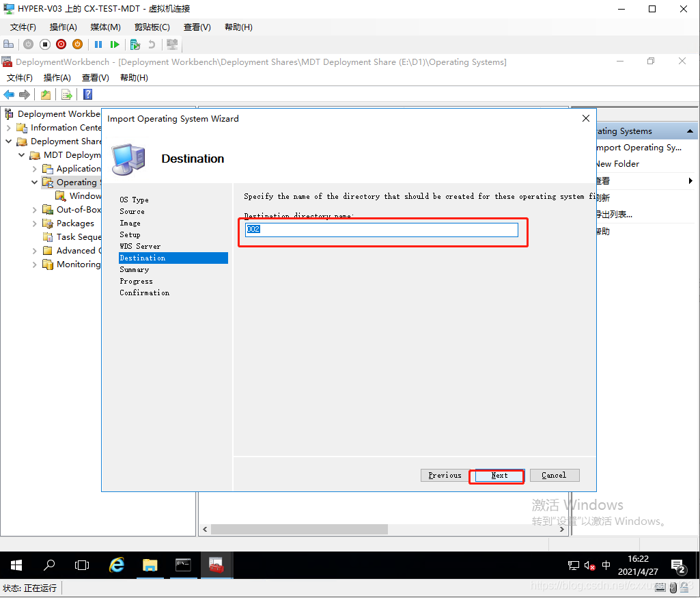The width and height of the screenshot is (700, 598).
Task: Click the Export list toolbar icon
Action: [x=66, y=94]
